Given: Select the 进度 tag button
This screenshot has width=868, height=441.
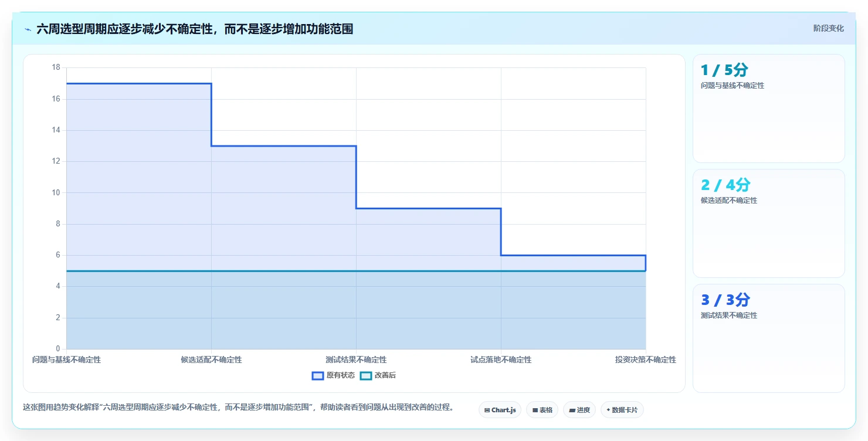Looking at the screenshot, I should point(579,410).
